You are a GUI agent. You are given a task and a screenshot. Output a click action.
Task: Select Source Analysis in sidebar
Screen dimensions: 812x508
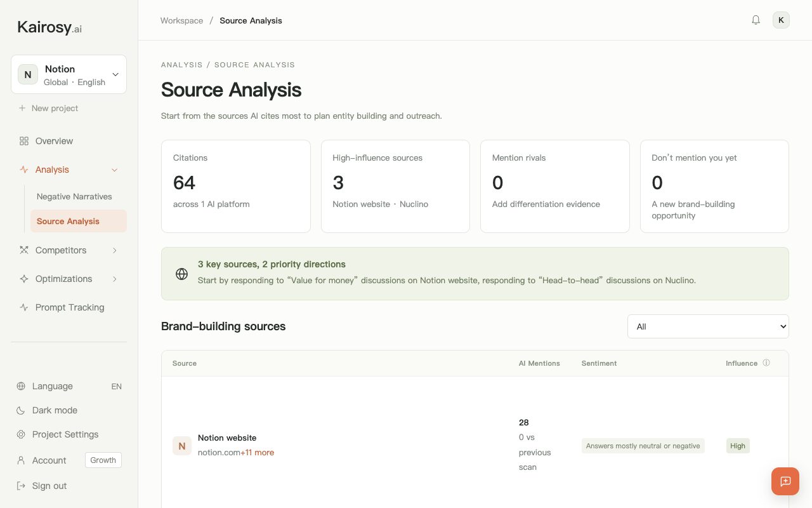click(79, 221)
